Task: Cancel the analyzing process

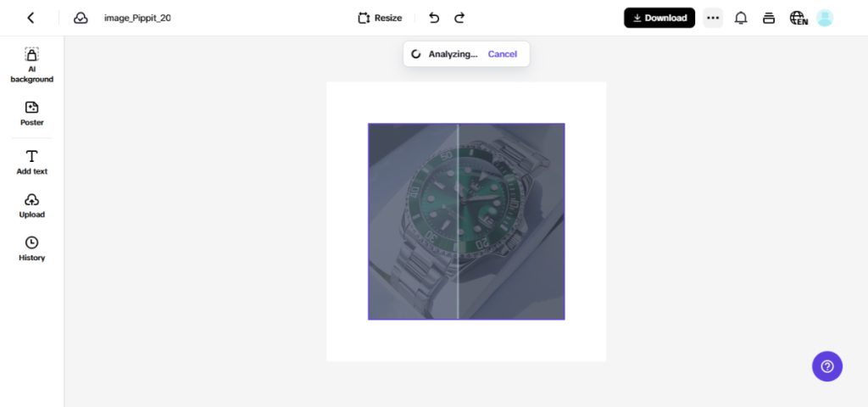Action: [502, 53]
